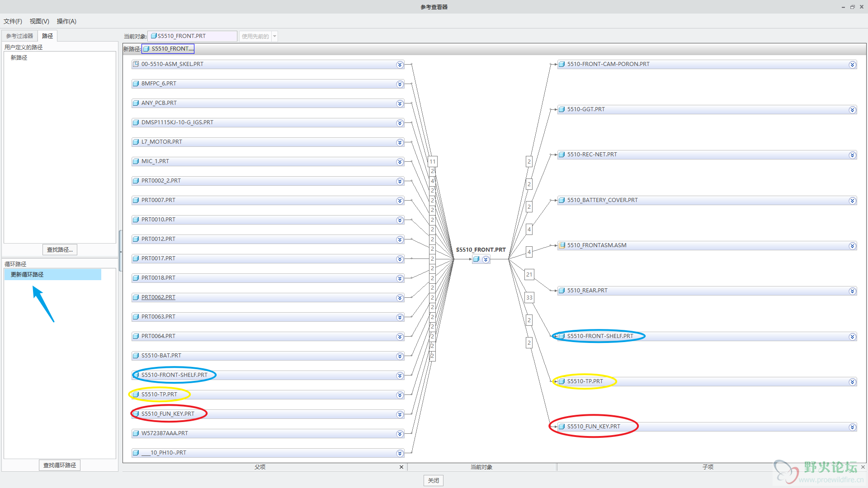The height and width of the screenshot is (488, 868).
Task: Open the 视图(V) menu
Action: pos(39,21)
